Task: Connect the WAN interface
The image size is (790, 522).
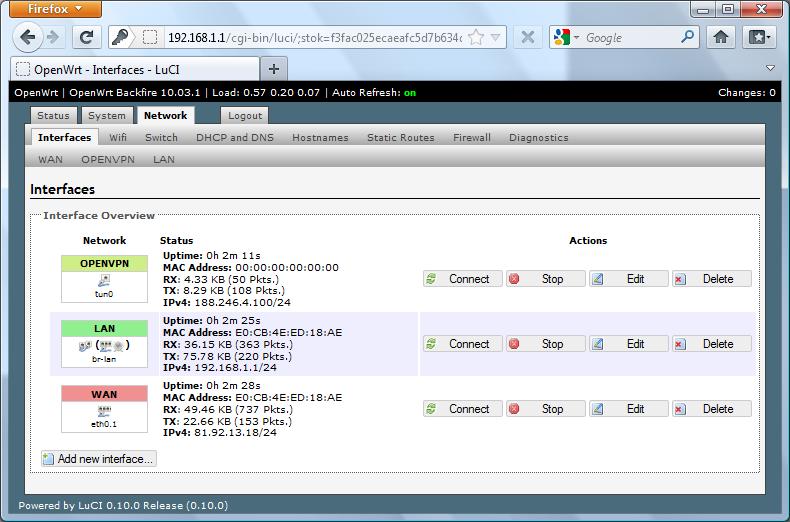Action: 463,409
